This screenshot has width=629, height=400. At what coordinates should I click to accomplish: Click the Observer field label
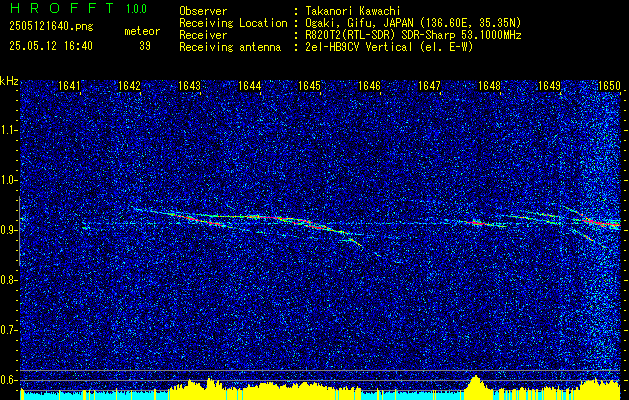[203, 11]
